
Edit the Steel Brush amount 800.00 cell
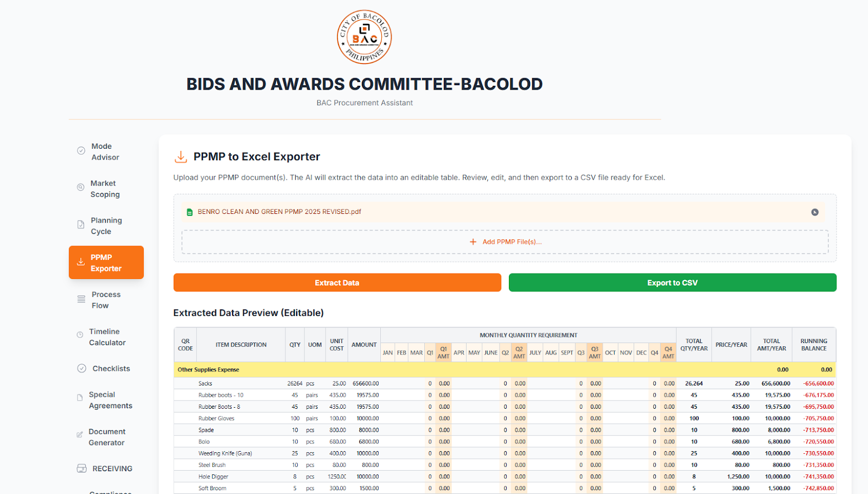[364, 465]
